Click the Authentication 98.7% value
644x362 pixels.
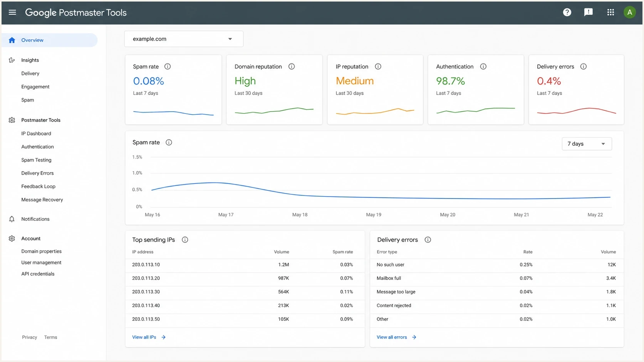(x=451, y=81)
